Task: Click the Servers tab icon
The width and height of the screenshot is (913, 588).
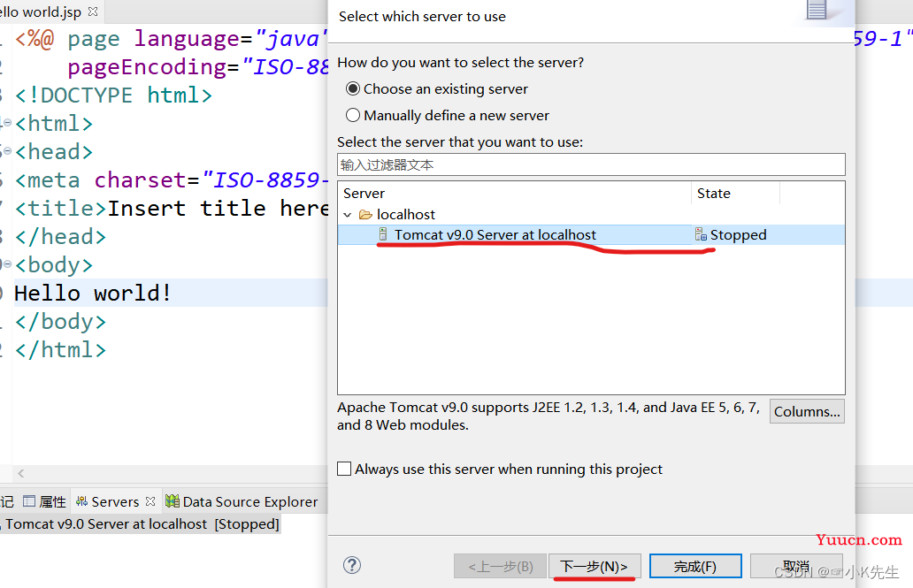Action: pyautogui.click(x=82, y=501)
